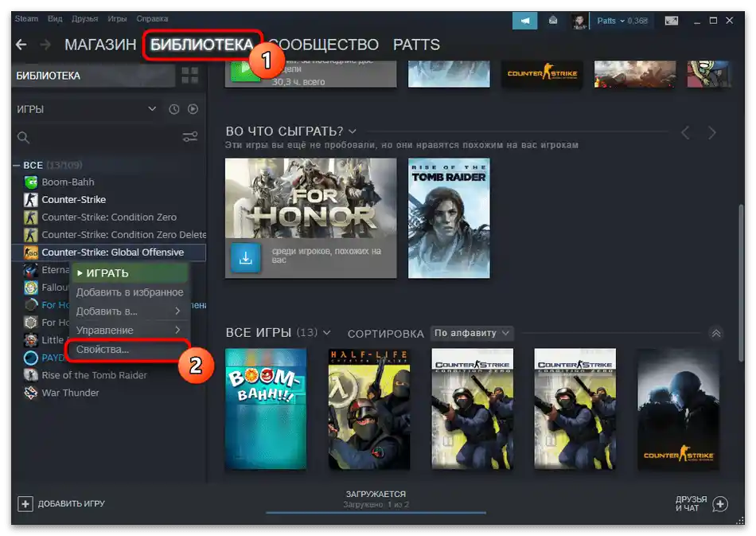Select Counter-Strike: Condition Zero in list

(x=110, y=217)
